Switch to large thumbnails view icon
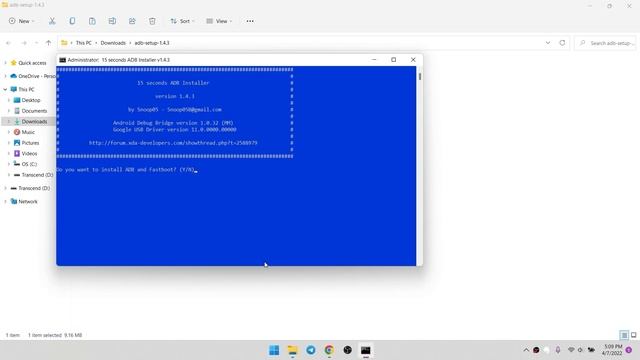The width and height of the screenshot is (640, 360). tap(633, 336)
